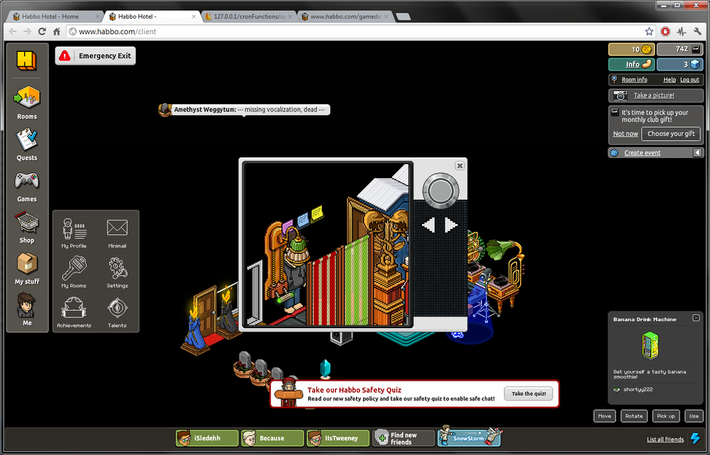Switch to Habbo Hotel - Home tab
The height and width of the screenshot is (455, 710).
click(56, 16)
